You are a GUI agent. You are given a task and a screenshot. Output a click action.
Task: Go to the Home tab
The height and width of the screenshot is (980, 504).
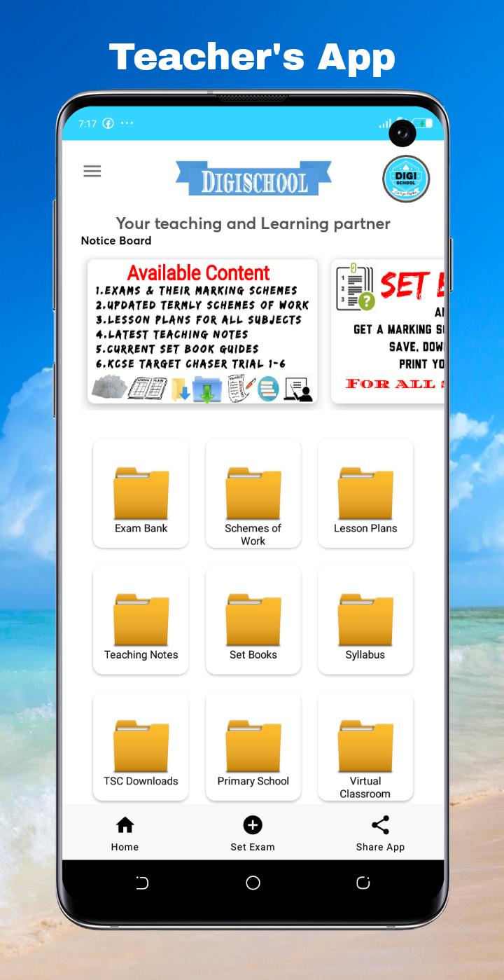[125, 834]
